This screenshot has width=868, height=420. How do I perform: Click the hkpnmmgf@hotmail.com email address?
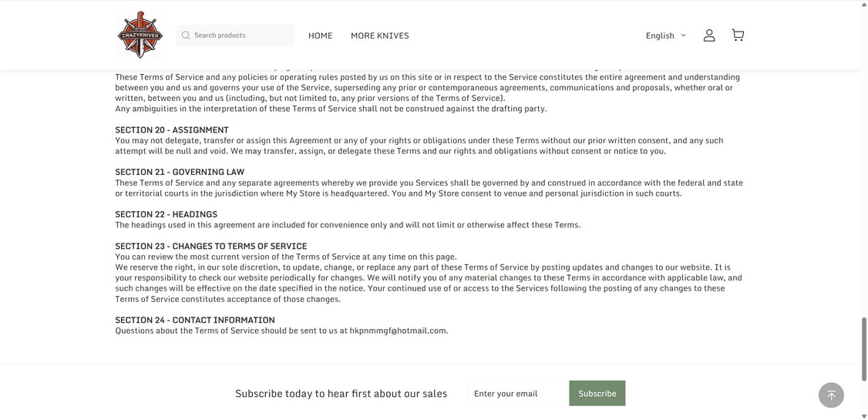398,331
